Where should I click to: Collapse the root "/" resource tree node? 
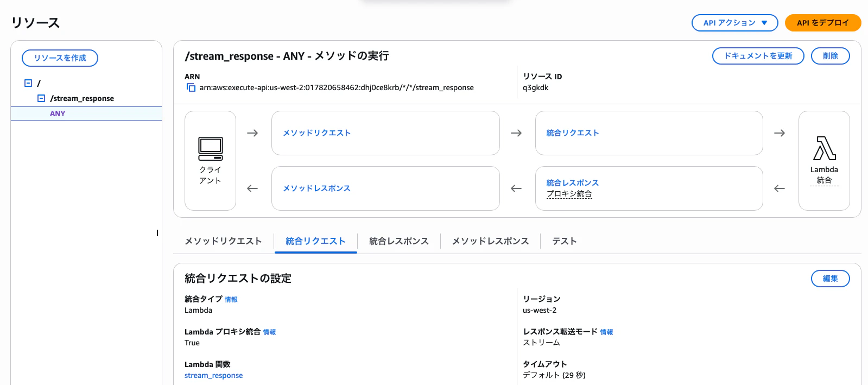28,83
